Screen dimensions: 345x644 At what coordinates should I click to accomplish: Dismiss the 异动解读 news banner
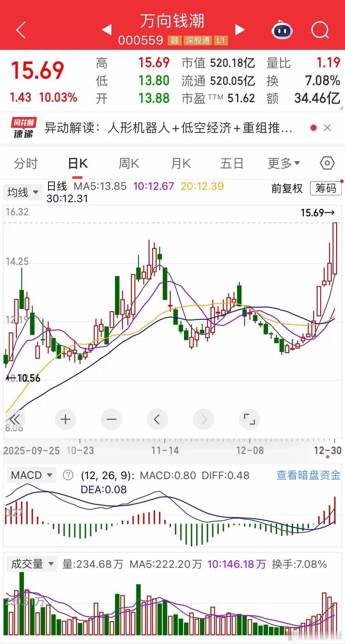click(x=327, y=128)
